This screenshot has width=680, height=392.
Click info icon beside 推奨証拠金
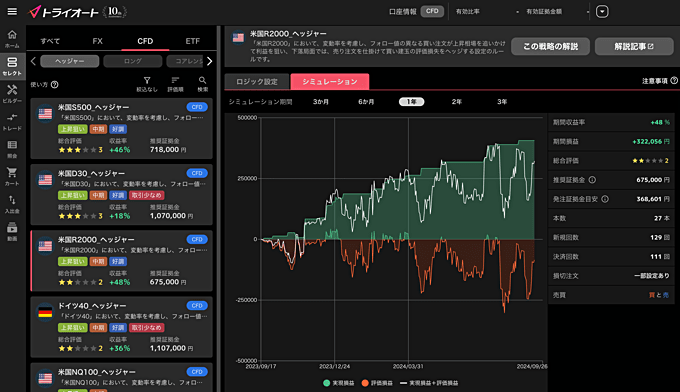point(592,180)
